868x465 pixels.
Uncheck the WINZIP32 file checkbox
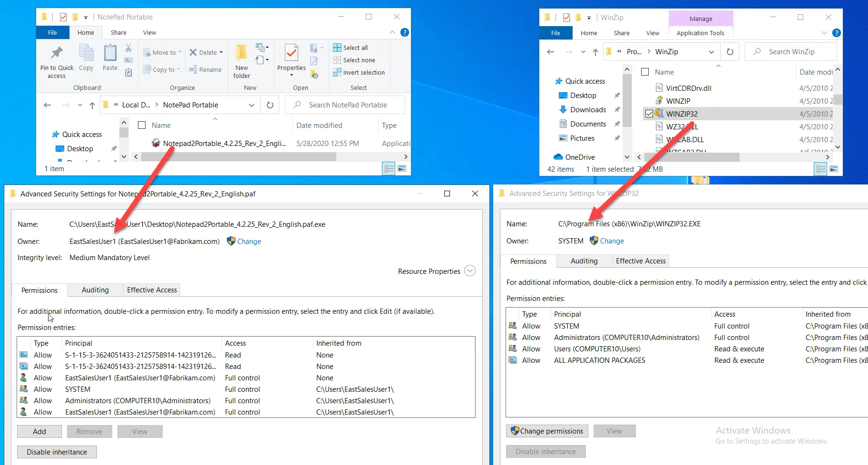[x=649, y=114]
